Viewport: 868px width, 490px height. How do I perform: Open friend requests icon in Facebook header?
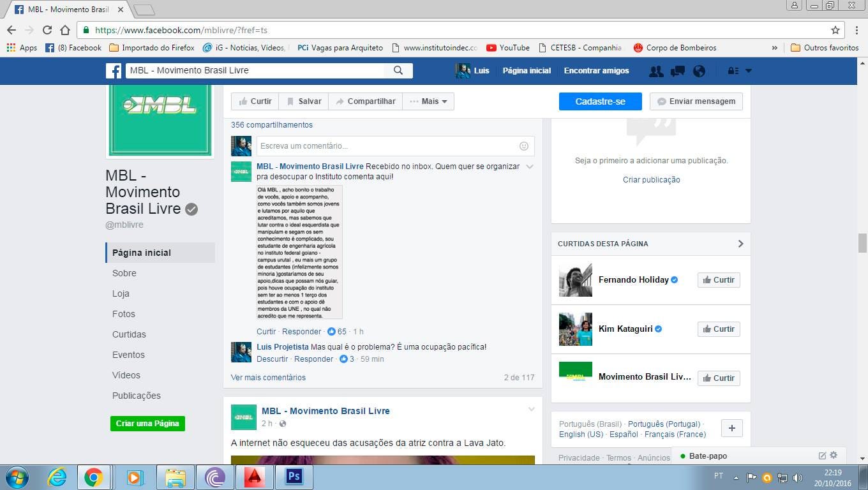(x=655, y=71)
